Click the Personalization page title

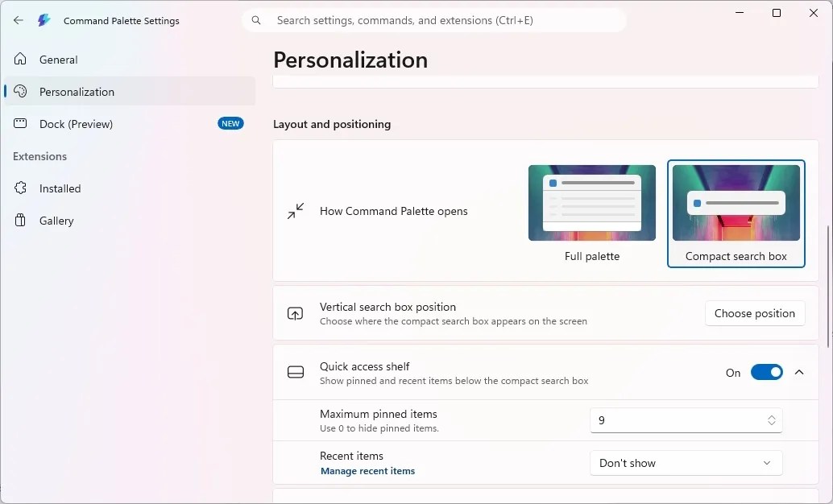coord(350,60)
